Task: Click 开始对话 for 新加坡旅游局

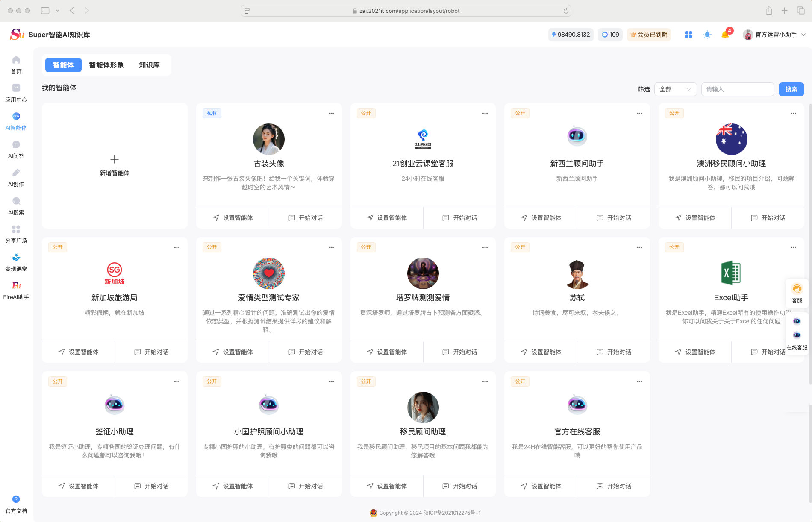Action: 151,352
